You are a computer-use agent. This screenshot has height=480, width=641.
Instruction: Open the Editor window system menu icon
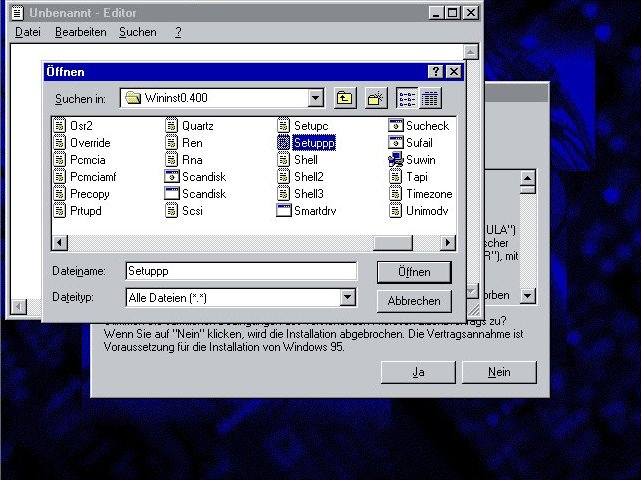(x=17, y=13)
